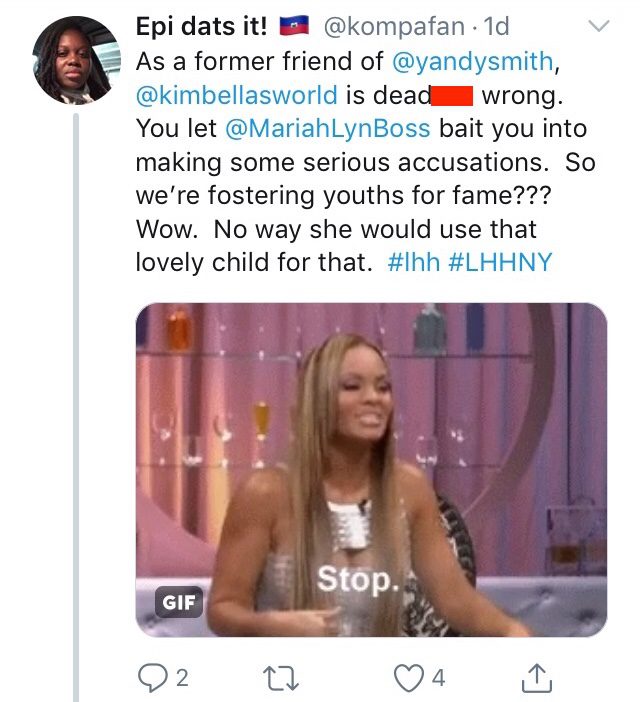Open the 'Epi dats it!' display name
This screenshot has width=640, height=702.
201,26
